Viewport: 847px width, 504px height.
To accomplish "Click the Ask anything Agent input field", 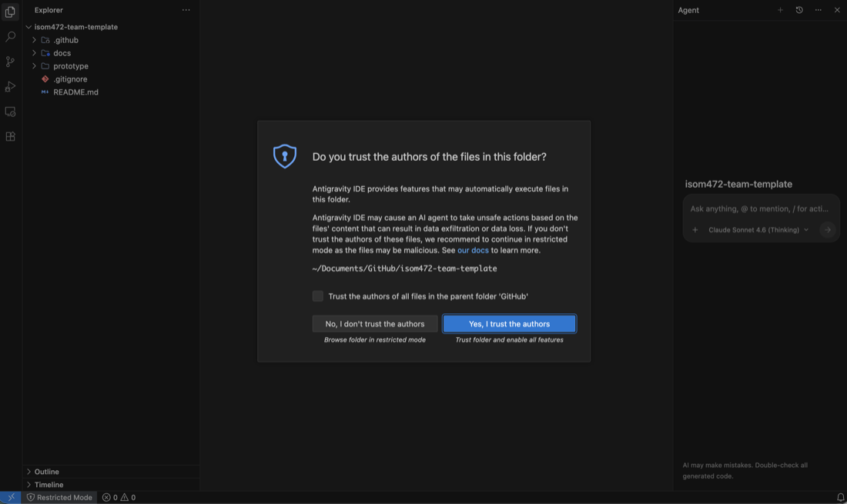I will coord(759,209).
